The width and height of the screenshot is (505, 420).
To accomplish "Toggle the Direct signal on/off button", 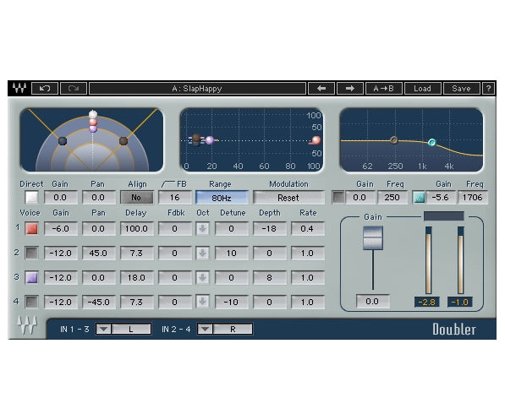I will click(x=31, y=197).
